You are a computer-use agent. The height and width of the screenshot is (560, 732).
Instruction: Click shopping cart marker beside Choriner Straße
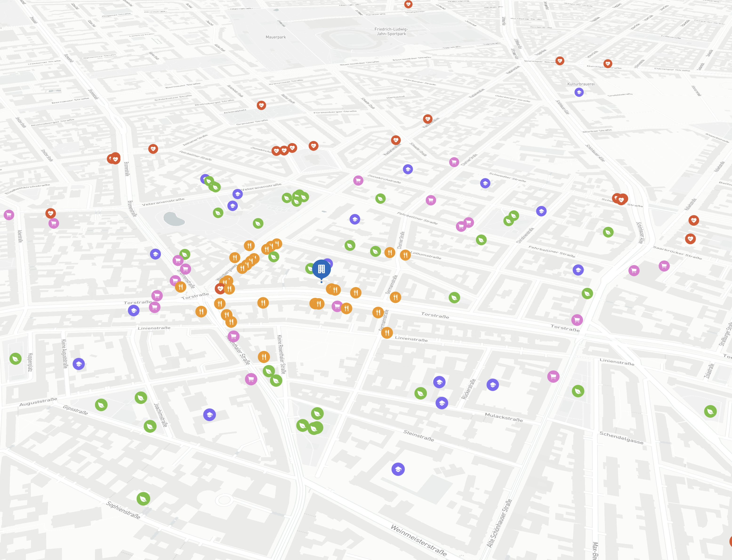pos(454,162)
